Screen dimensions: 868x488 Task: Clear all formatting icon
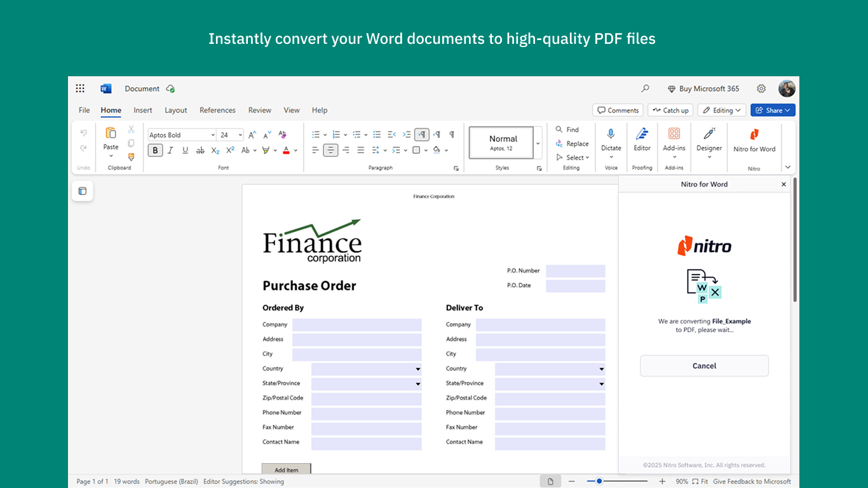pos(282,135)
